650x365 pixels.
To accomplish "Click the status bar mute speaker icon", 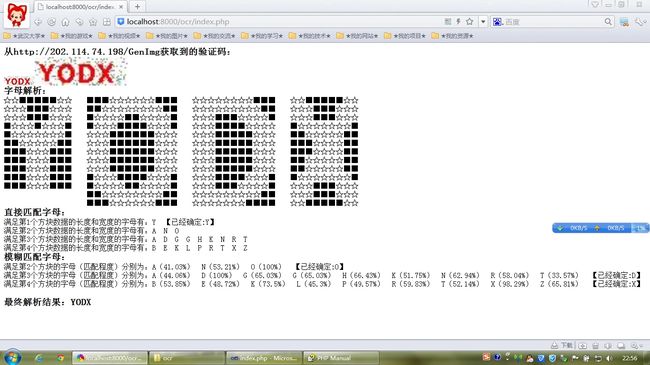I will click(608, 346).
